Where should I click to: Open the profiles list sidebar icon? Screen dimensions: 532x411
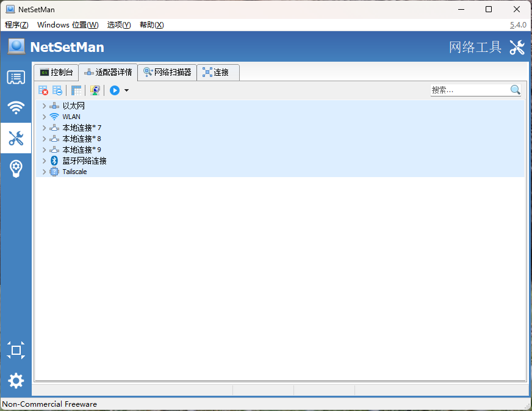coord(16,78)
